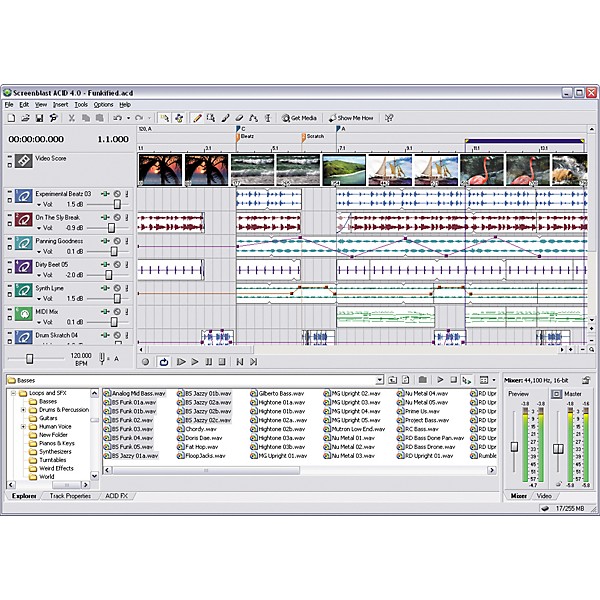Open track FX for Experimental Beatz 03

[105, 194]
